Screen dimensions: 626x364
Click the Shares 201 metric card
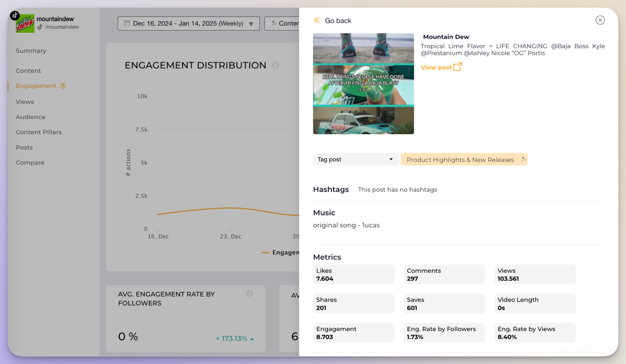[x=353, y=304]
